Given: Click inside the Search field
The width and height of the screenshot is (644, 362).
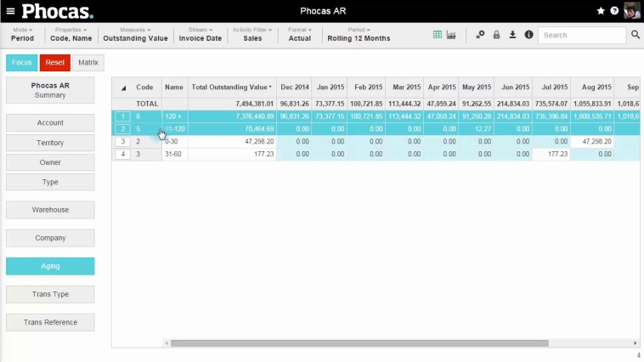Looking at the screenshot, I should [582, 36].
